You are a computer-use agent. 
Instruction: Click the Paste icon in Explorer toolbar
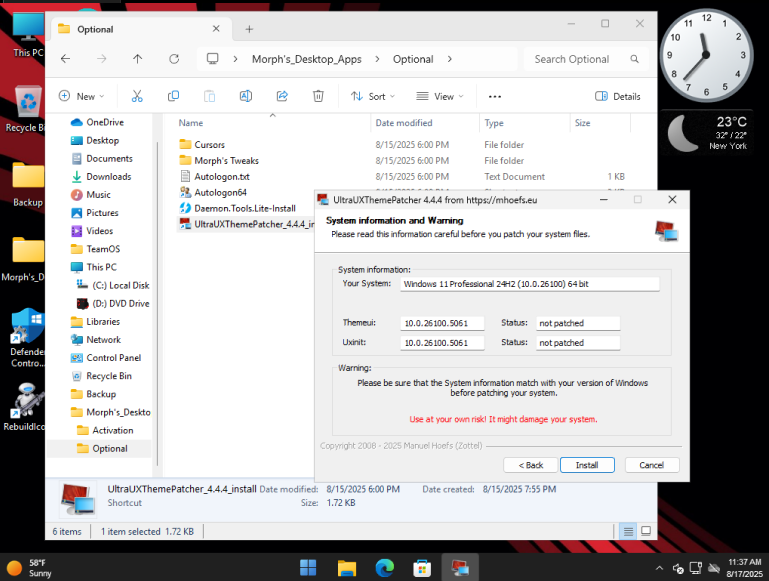[x=209, y=96]
